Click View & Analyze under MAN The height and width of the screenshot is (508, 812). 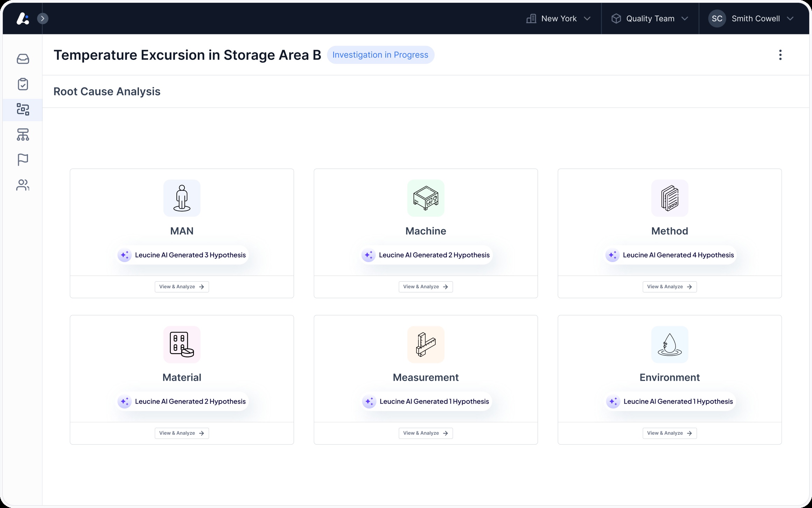tap(182, 287)
